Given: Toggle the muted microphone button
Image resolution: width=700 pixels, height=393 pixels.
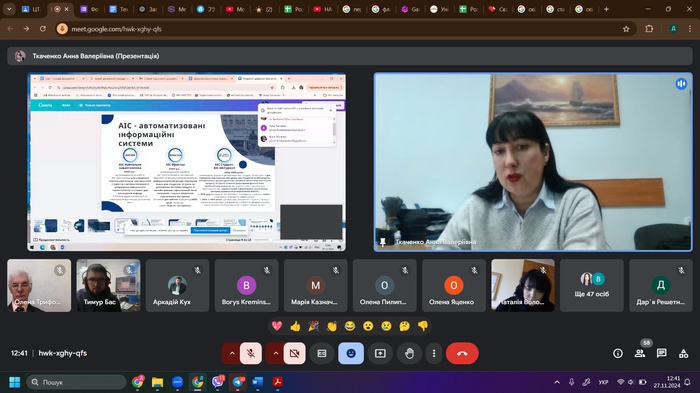Looking at the screenshot, I should tap(251, 353).
